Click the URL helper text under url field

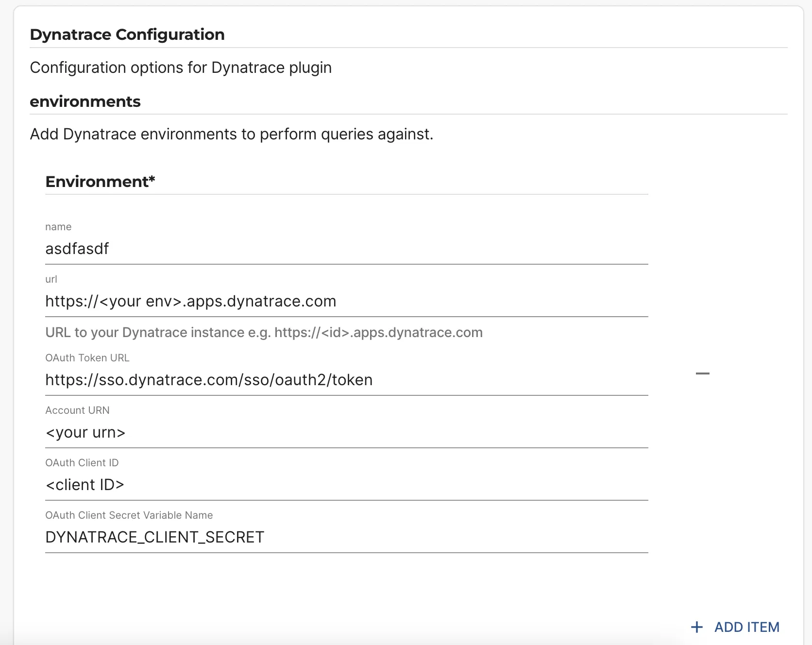click(264, 333)
